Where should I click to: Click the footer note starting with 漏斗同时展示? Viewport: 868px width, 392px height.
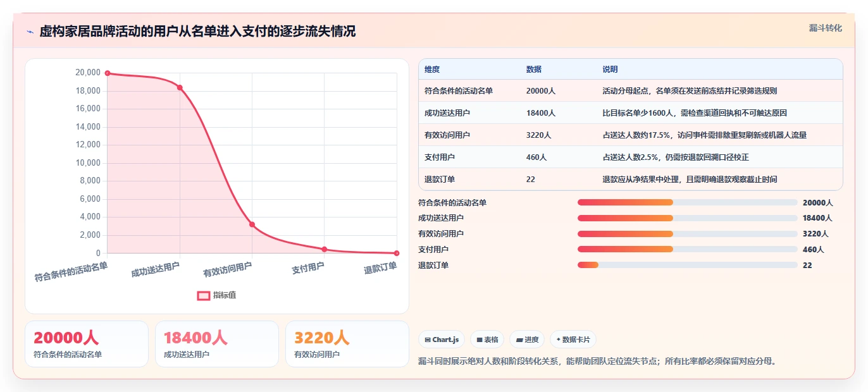tap(597, 362)
